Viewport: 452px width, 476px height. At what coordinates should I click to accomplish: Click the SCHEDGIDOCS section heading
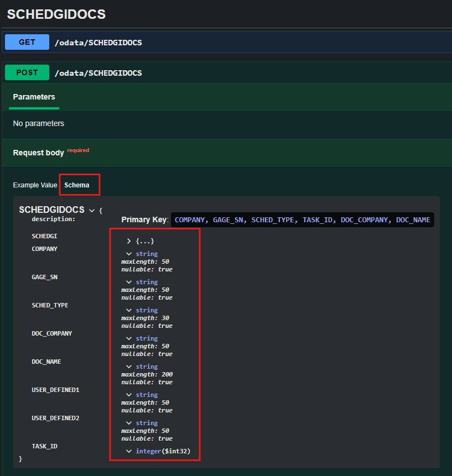coord(56,14)
